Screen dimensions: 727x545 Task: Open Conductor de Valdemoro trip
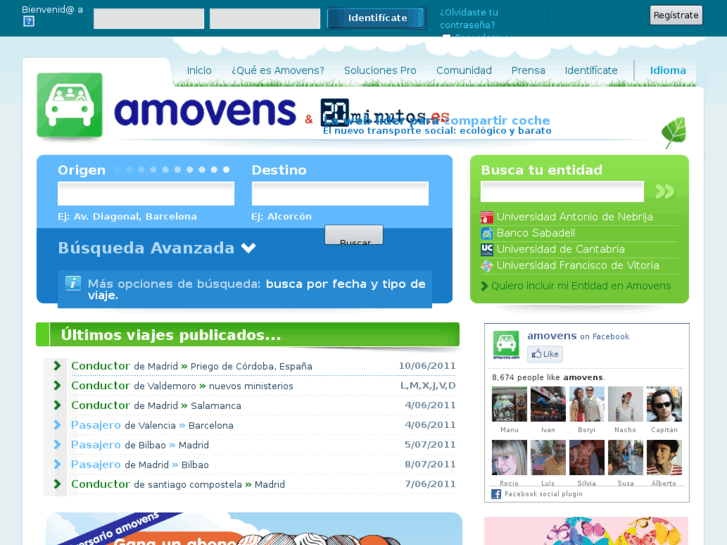(182, 385)
